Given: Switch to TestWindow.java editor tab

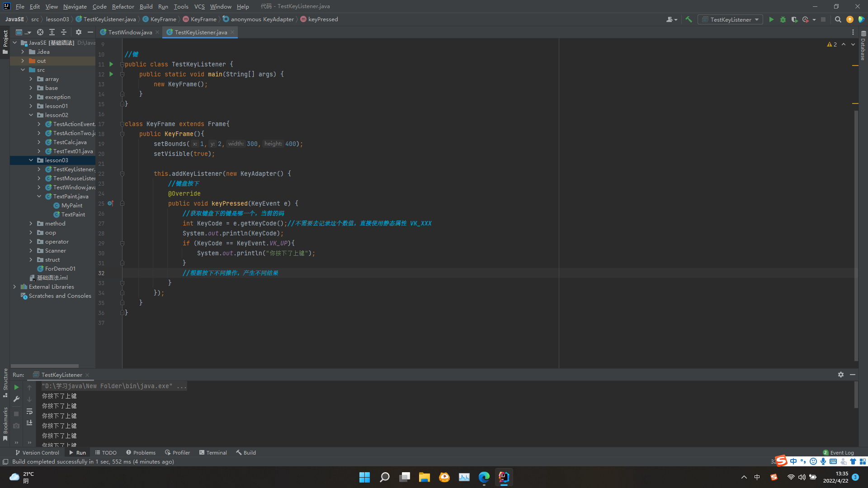Looking at the screenshot, I should 130,32.
